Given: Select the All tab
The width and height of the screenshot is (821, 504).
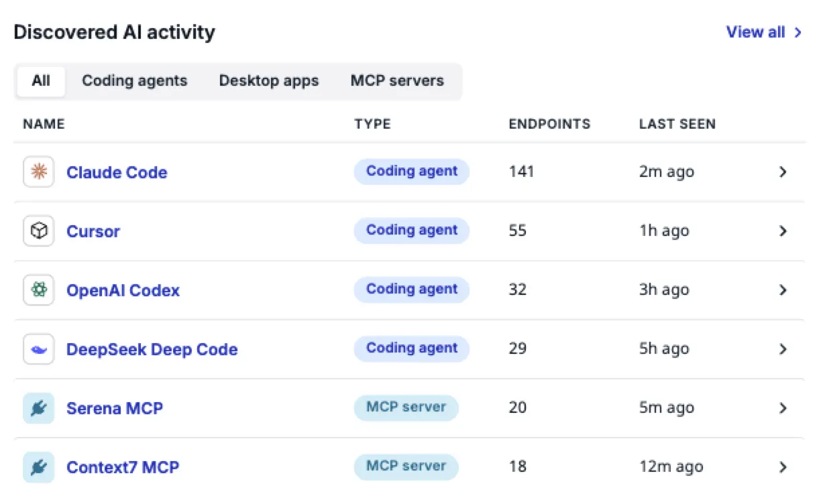Looking at the screenshot, I should [41, 81].
